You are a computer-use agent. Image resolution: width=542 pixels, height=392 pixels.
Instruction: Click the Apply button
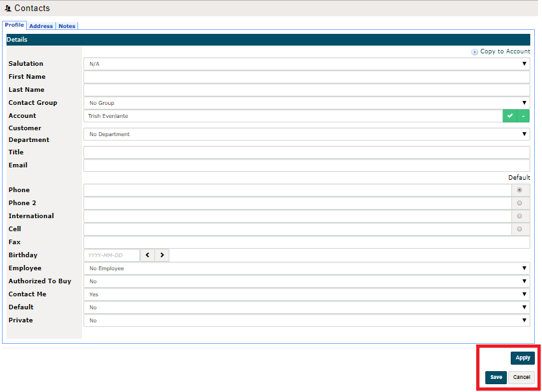click(522, 357)
